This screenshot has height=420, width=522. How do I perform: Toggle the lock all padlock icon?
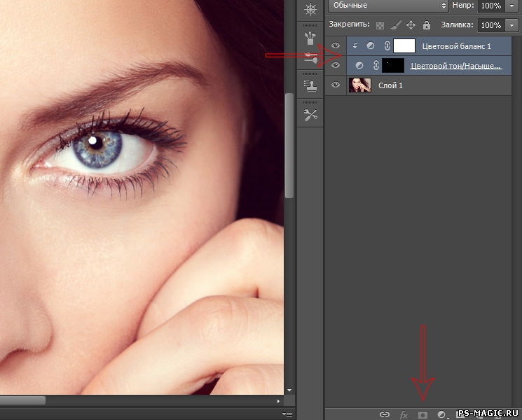[x=426, y=25]
